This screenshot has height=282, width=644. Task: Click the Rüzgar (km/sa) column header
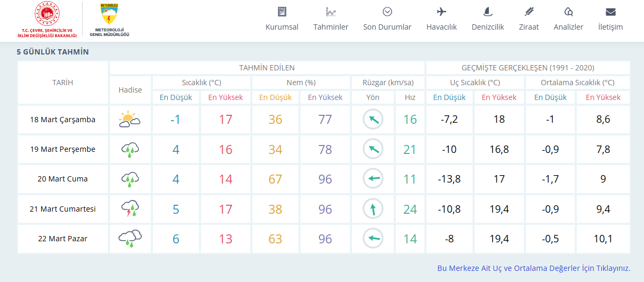387,83
